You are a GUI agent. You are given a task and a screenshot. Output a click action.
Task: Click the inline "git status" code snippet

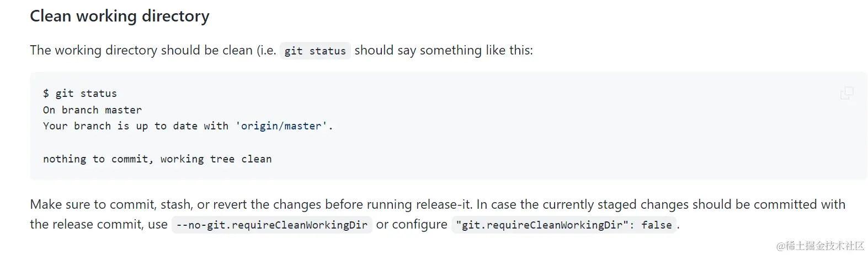[315, 51]
